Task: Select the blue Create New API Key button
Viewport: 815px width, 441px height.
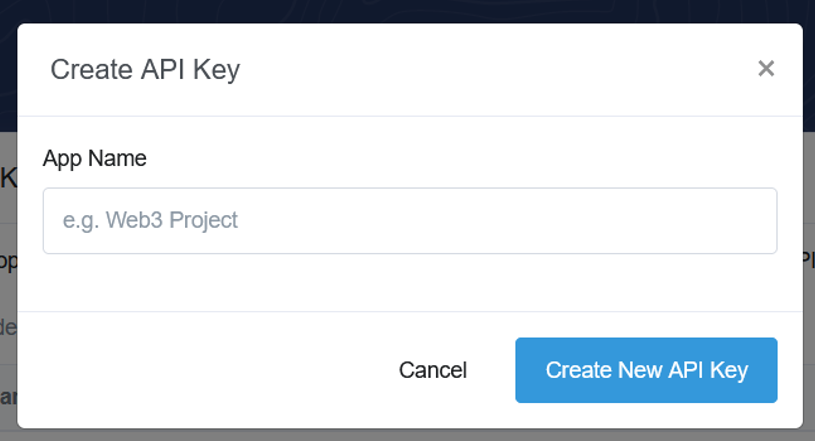Action: click(646, 370)
